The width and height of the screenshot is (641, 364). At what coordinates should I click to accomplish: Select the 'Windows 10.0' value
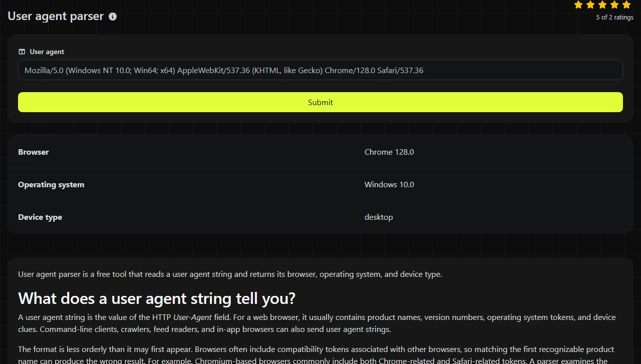click(x=389, y=185)
